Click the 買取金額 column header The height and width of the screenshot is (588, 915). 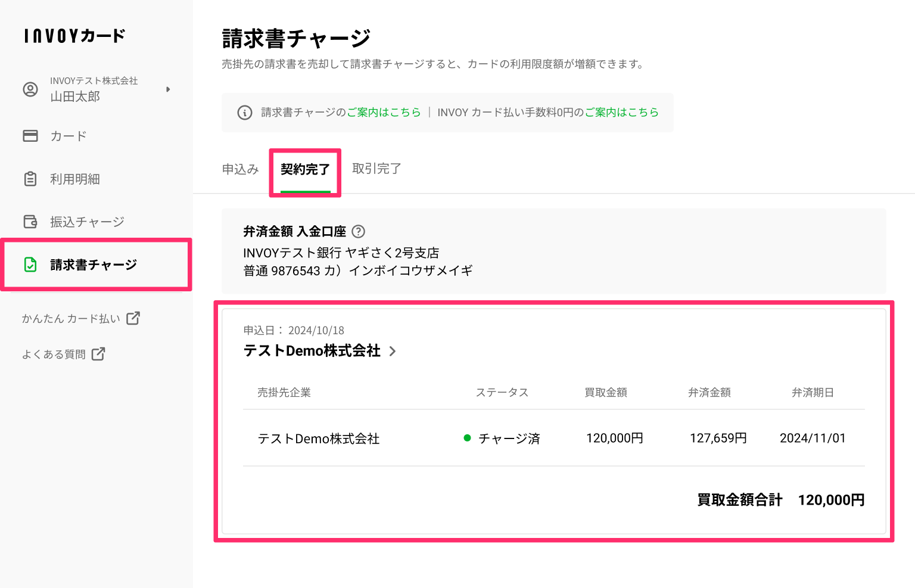click(x=606, y=392)
